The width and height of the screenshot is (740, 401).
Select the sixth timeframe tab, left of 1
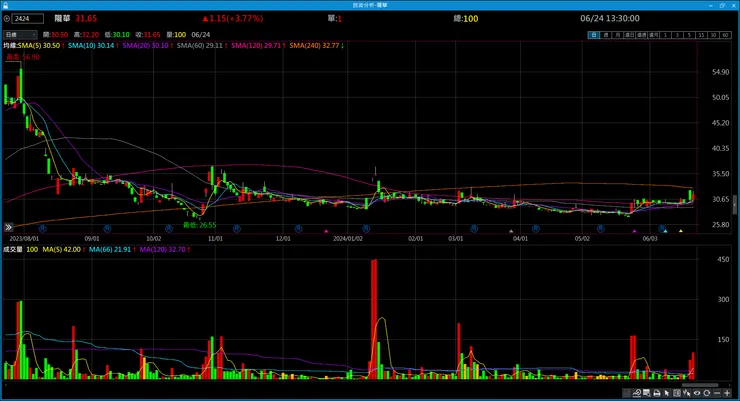[x=654, y=35]
